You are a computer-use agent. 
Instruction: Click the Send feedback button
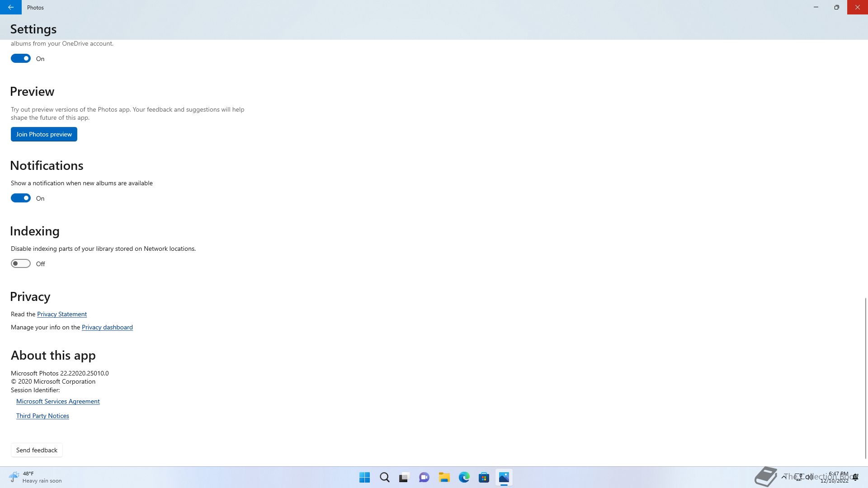point(37,450)
